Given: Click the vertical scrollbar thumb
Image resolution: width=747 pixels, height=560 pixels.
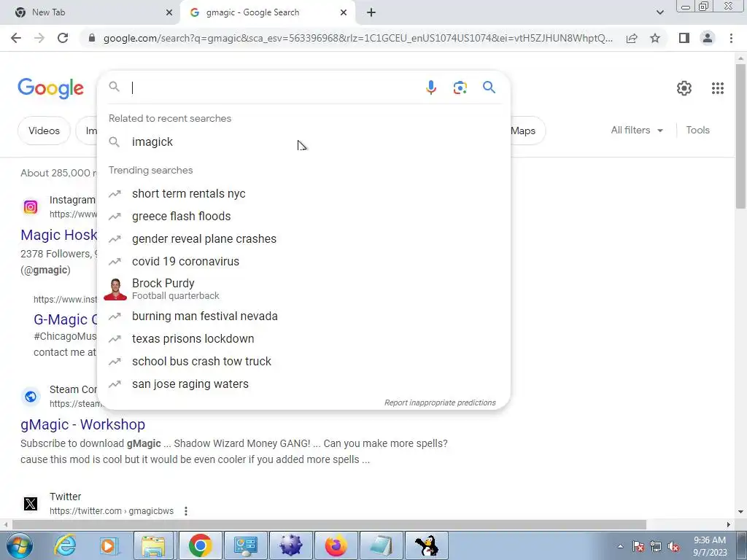Looking at the screenshot, I should click(740, 136).
